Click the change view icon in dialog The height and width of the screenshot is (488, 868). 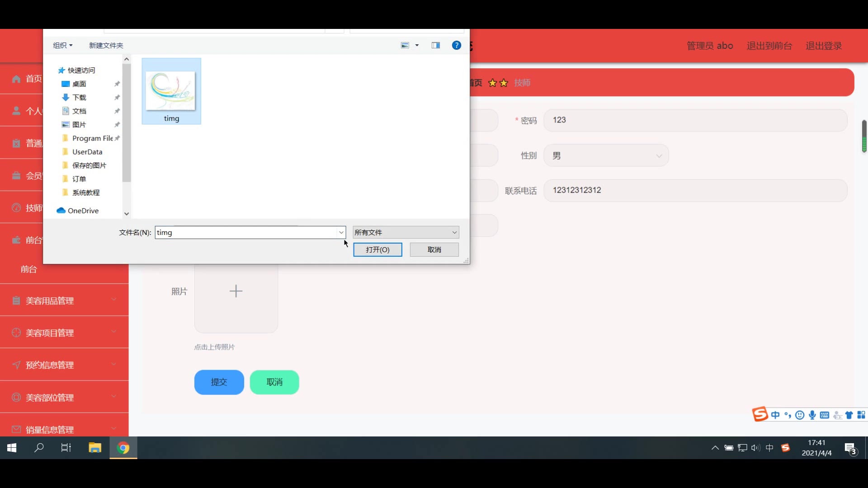(x=405, y=45)
